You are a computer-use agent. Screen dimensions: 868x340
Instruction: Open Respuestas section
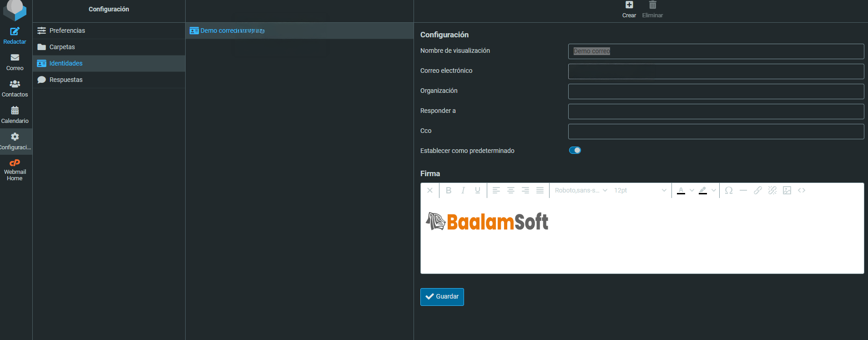(109, 80)
